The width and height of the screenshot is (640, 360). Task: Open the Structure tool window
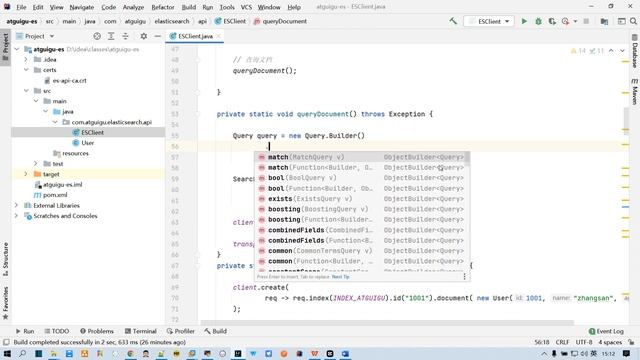tap(5, 259)
